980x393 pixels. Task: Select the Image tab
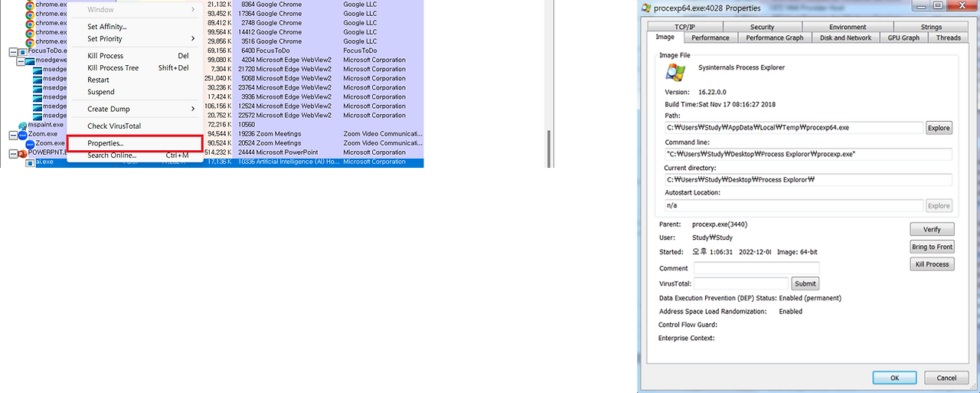[x=665, y=37]
